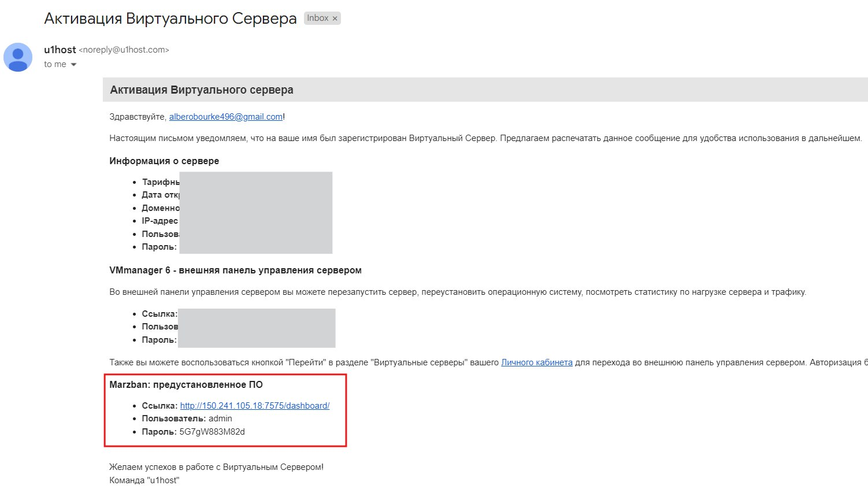868x489 pixels.
Task: Follow the "Личного кабинета" link
Action: 536,362
